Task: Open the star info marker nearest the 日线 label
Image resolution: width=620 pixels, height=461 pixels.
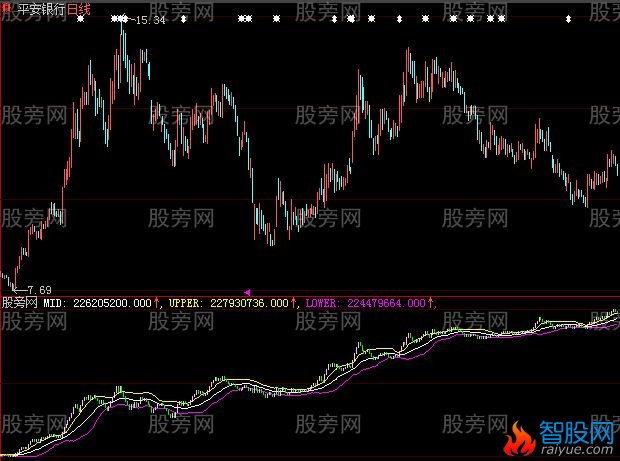Action: pos(80,19)
